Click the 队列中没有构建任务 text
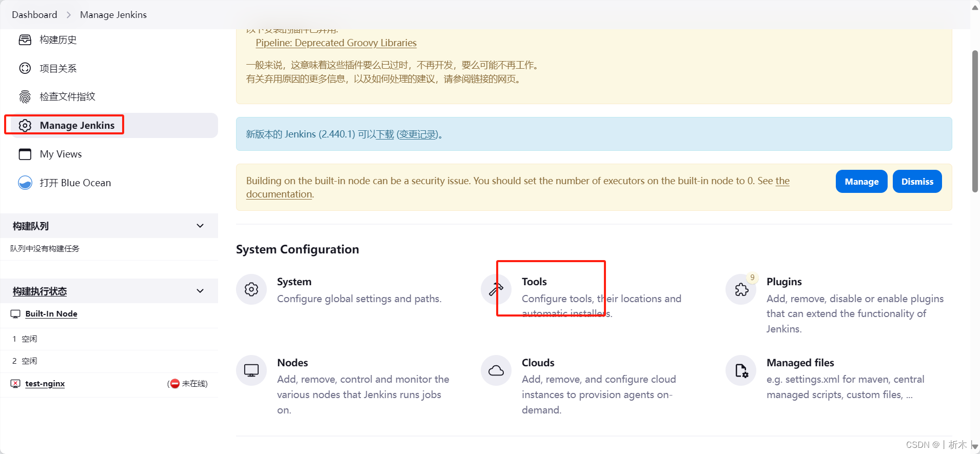This screenshot has width=980, height=454. pyautogui.click(x=45, y=249)
